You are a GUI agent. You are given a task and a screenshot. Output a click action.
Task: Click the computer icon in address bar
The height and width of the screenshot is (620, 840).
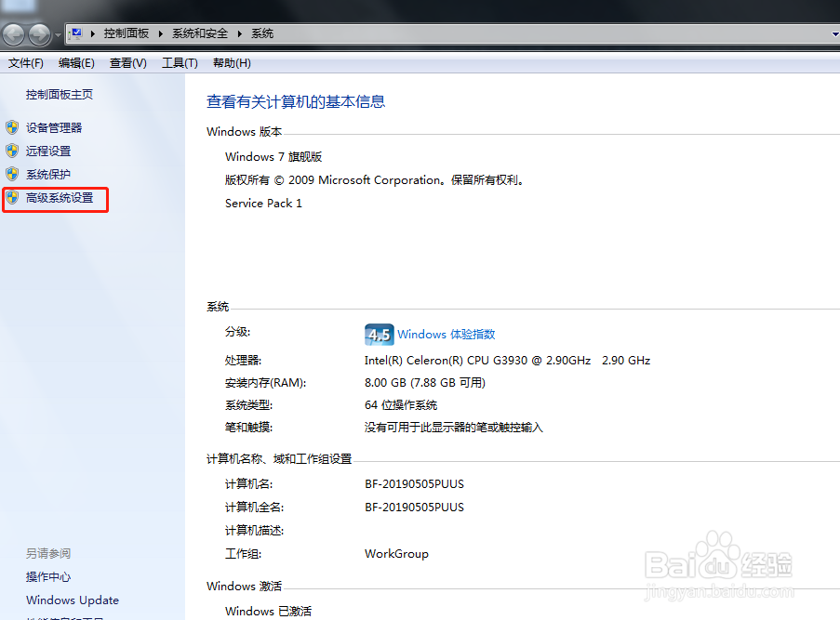point(75,33)
